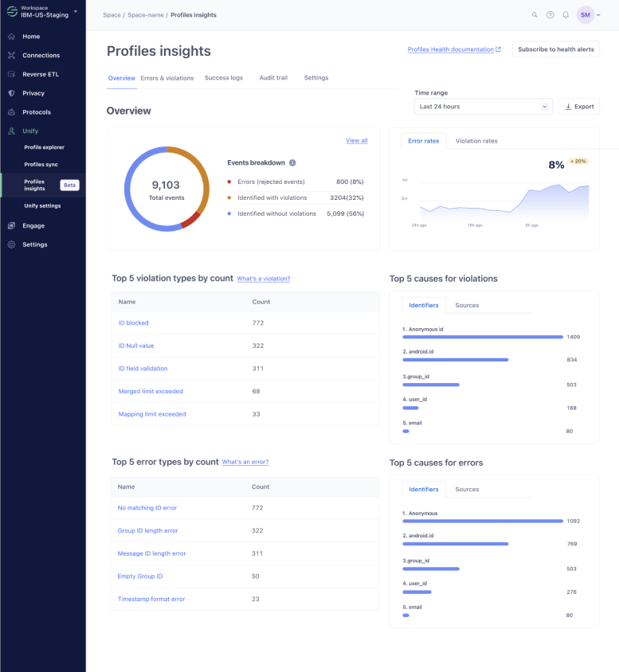Open Unify settings in sidebar
Screen dimensions: 619x672
pos(42,205)
